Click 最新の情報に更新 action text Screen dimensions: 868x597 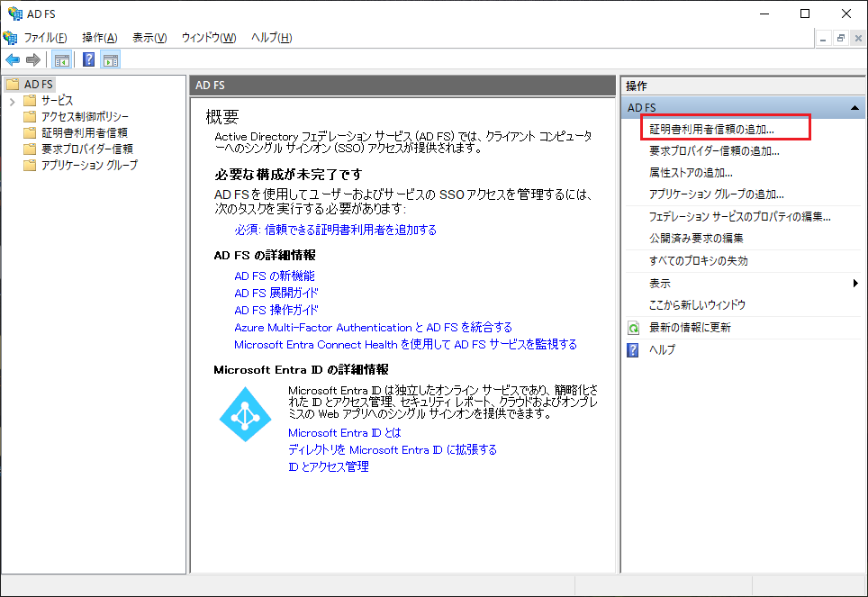[x=690, y=328]
